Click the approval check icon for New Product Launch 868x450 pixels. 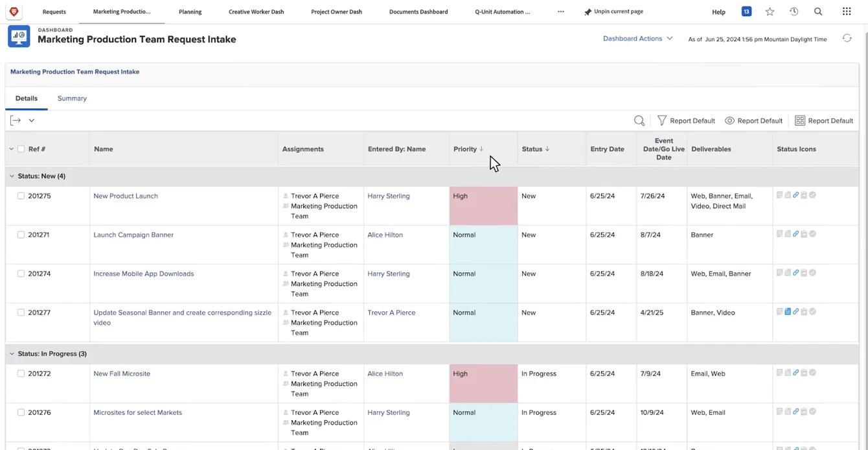(x=812, y=195)
